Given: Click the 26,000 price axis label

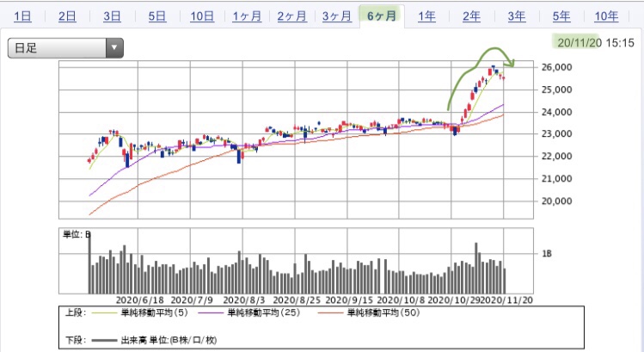Looking at the screenshot, I should [556, 67].
